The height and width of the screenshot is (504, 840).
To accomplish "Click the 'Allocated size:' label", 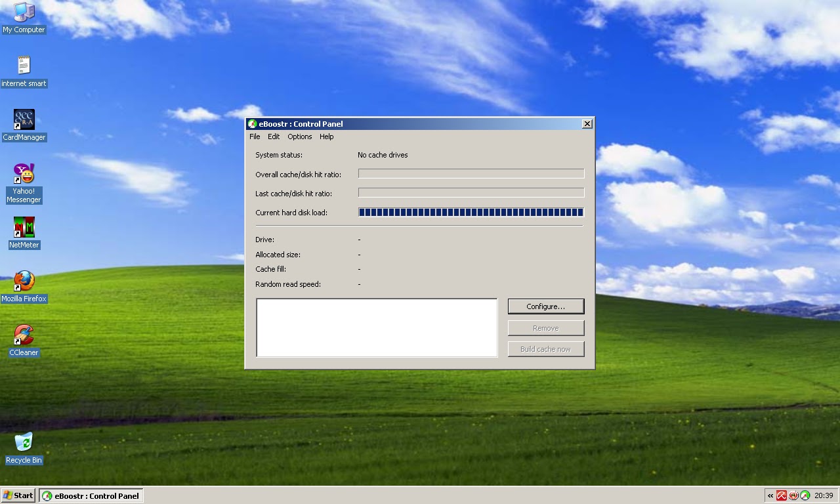I will click(278, 255).
